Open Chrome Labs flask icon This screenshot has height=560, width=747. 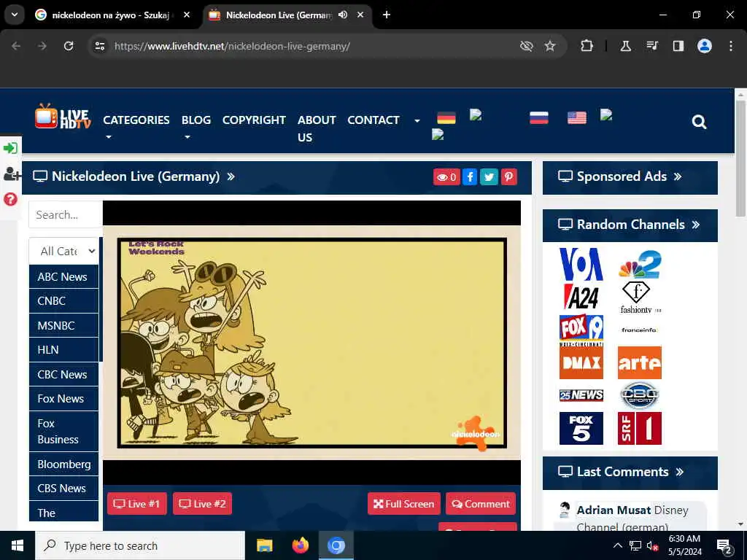[x=625, y=46]
